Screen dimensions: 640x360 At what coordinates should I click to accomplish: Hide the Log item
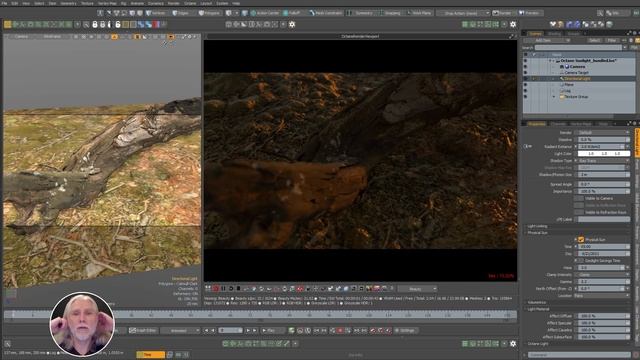(x=525, y=91)
